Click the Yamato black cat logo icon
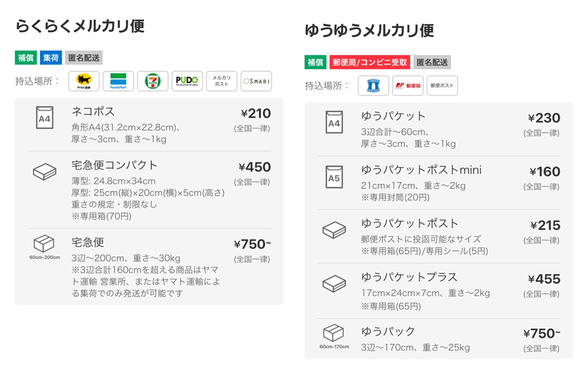588x376 pixels. point(83,81)
